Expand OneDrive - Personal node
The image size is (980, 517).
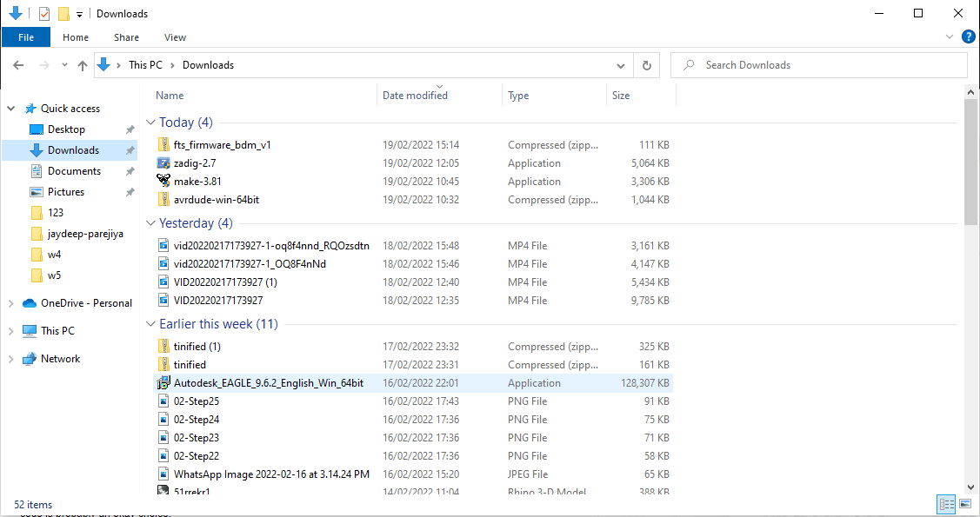point(10,303)
